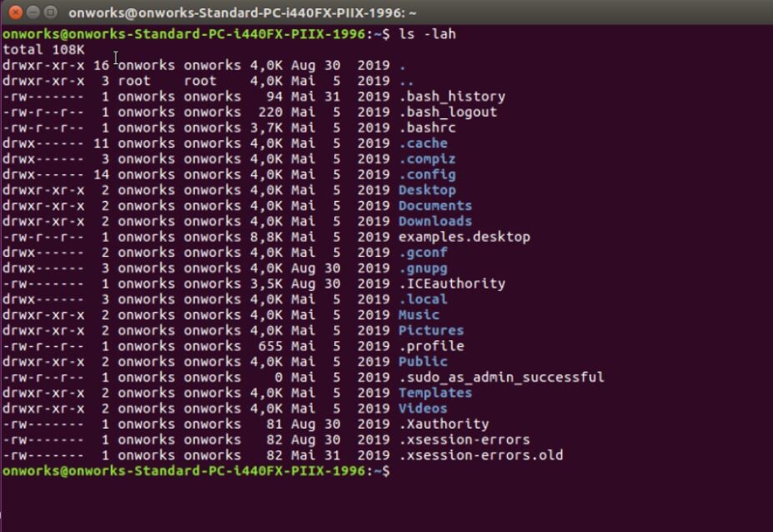Click the .gnupg directory name

(423, 269)
